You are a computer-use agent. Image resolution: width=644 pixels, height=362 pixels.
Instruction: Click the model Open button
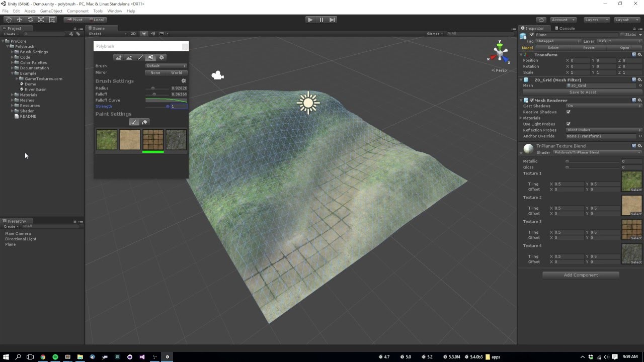(624, 48)
